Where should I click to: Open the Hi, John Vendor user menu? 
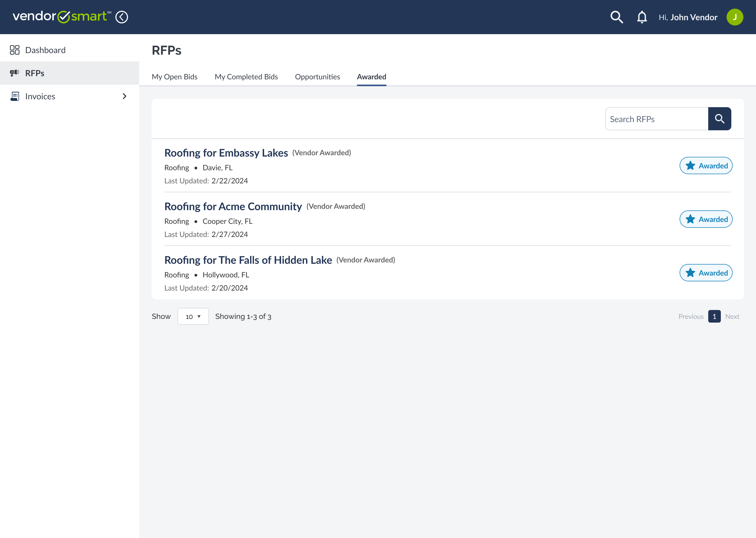688,17
